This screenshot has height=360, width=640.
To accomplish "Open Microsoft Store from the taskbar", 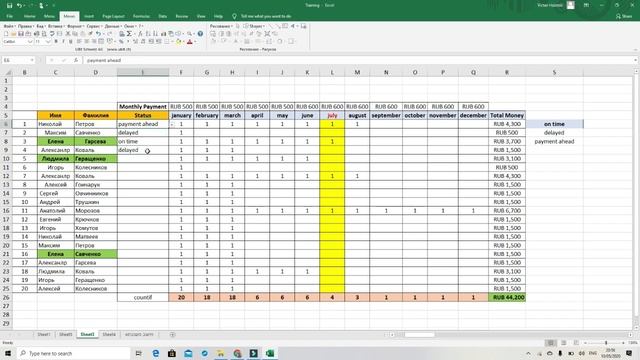I will [172, 353].
